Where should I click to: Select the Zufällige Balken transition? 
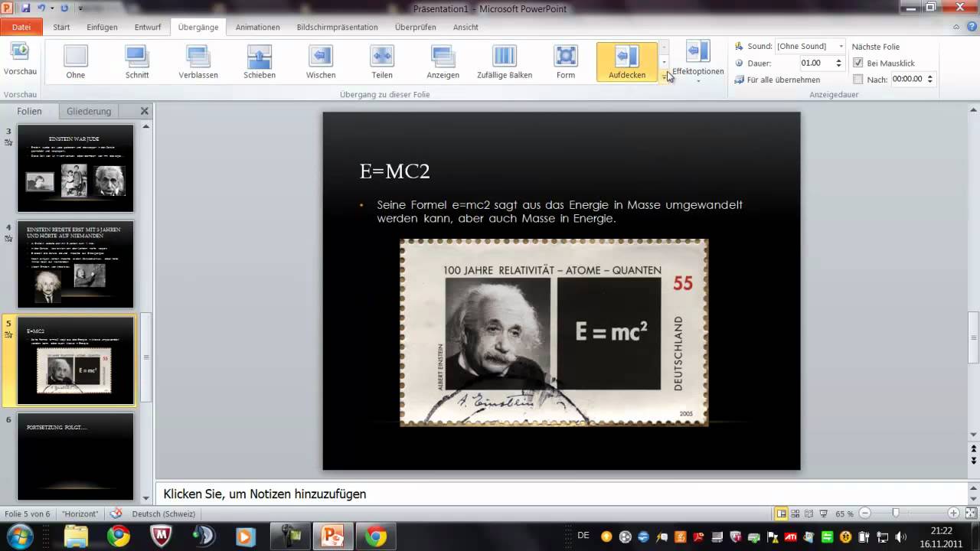point(505,62)
